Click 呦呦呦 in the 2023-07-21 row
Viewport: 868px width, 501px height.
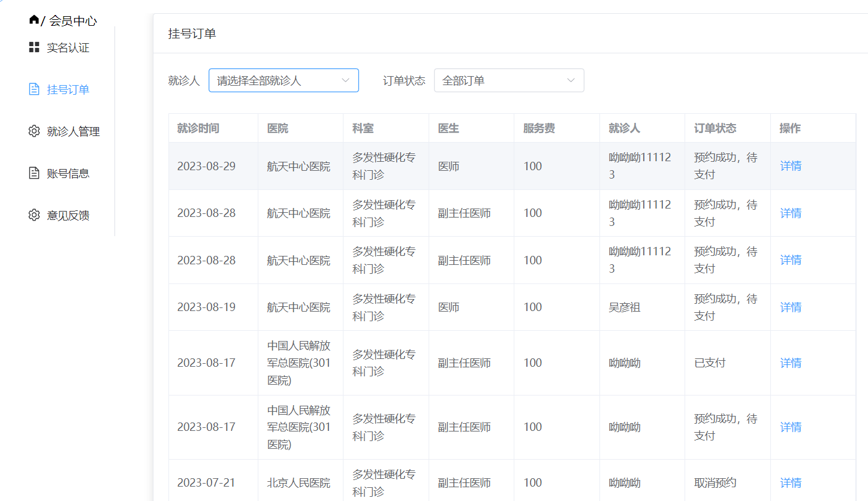[625, 482]
